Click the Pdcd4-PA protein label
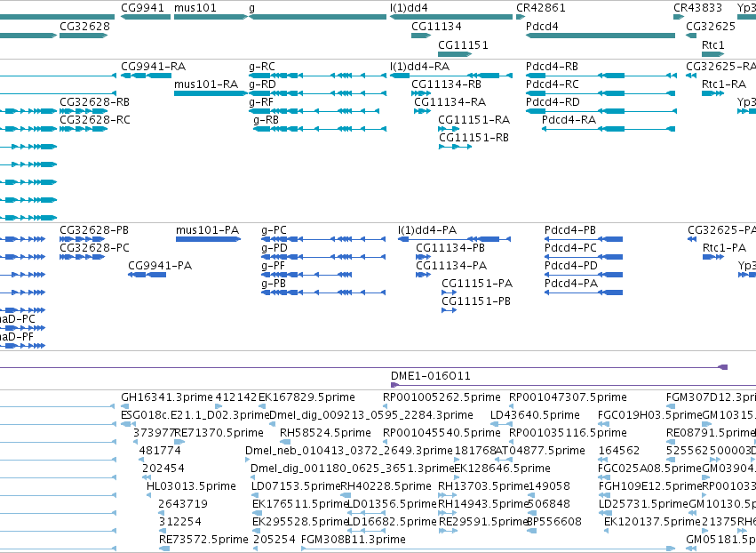The image size is (756, 553). pyautogui.click(x=571, y=284)
